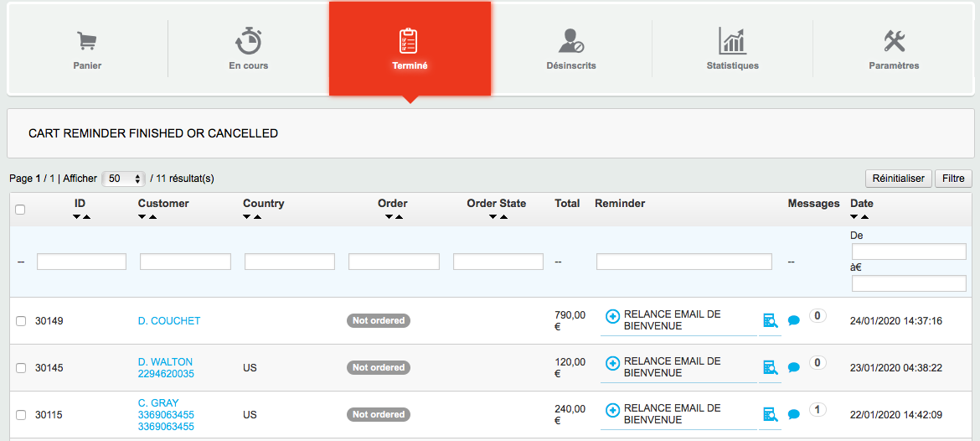Tick the checkbox for cart 30145
This screenshot has width=980, height=441.
[x=21, y=368]
